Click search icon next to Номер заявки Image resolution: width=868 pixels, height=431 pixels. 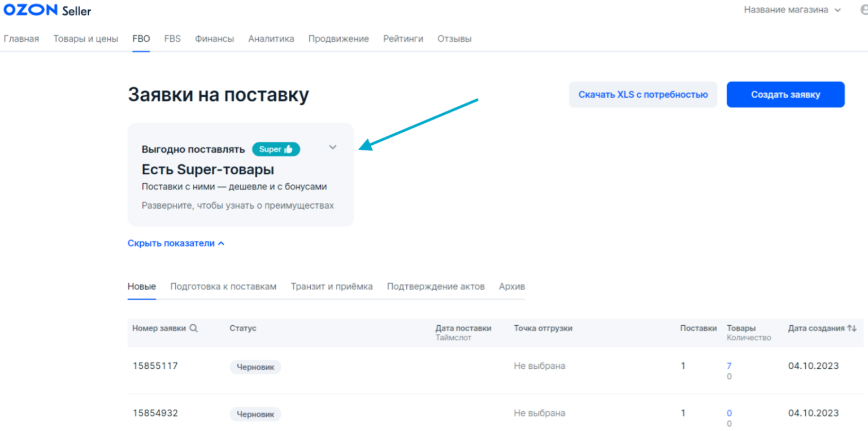[194, 328]
